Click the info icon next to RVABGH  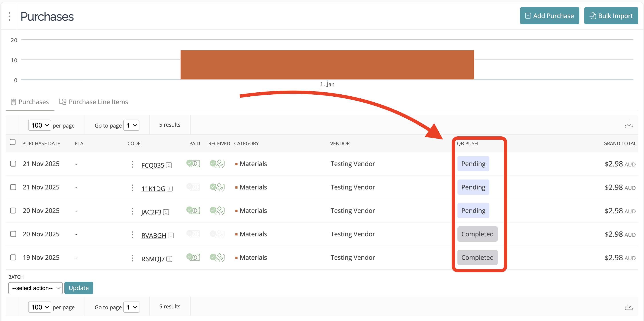(x=171, y=236)
